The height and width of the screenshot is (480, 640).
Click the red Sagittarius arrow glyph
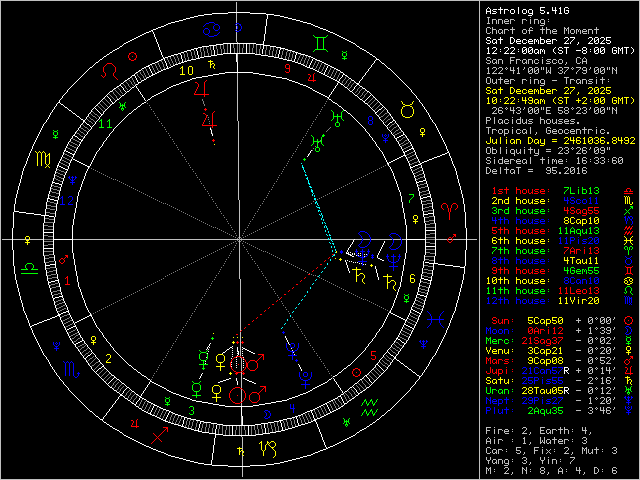pos(157,436)
